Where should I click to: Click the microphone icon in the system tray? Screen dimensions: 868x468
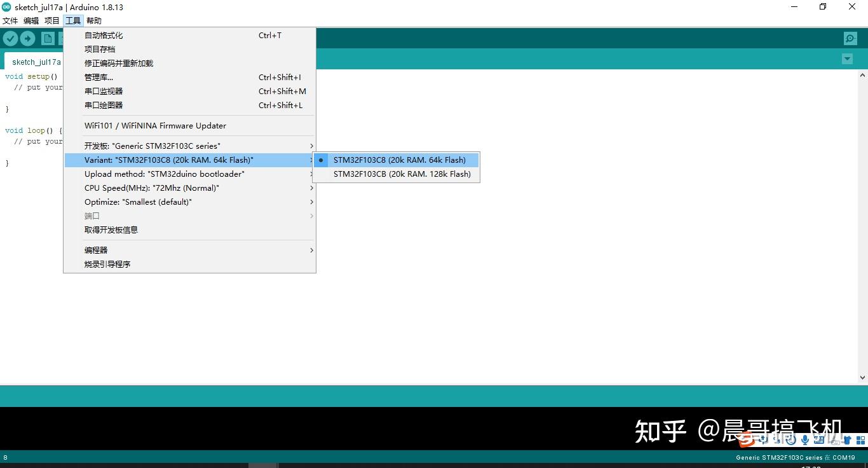coord(805,439)
